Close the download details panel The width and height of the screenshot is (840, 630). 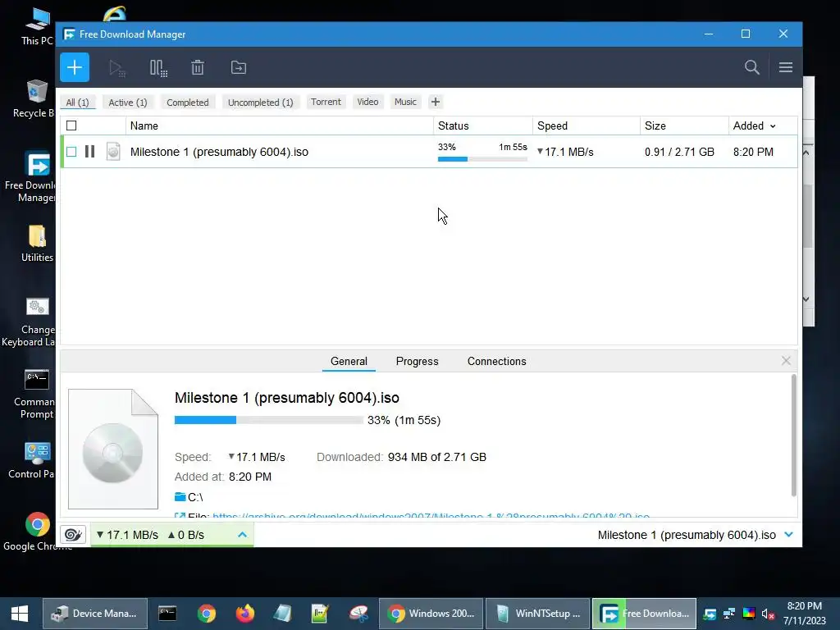coord(786,361)
